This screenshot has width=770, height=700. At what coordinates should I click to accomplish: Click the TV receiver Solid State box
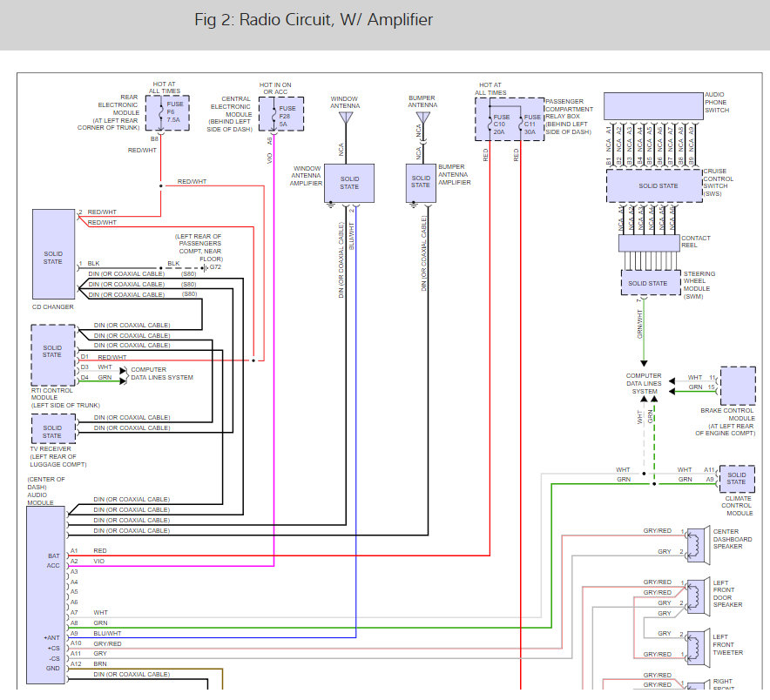pyautogui.click(x=53, y=428)
